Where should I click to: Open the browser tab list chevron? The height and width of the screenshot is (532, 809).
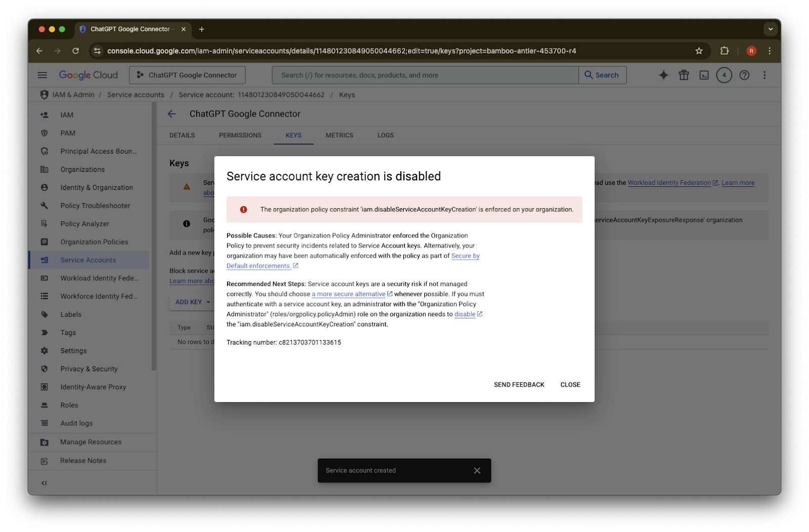tap(771, 29)
